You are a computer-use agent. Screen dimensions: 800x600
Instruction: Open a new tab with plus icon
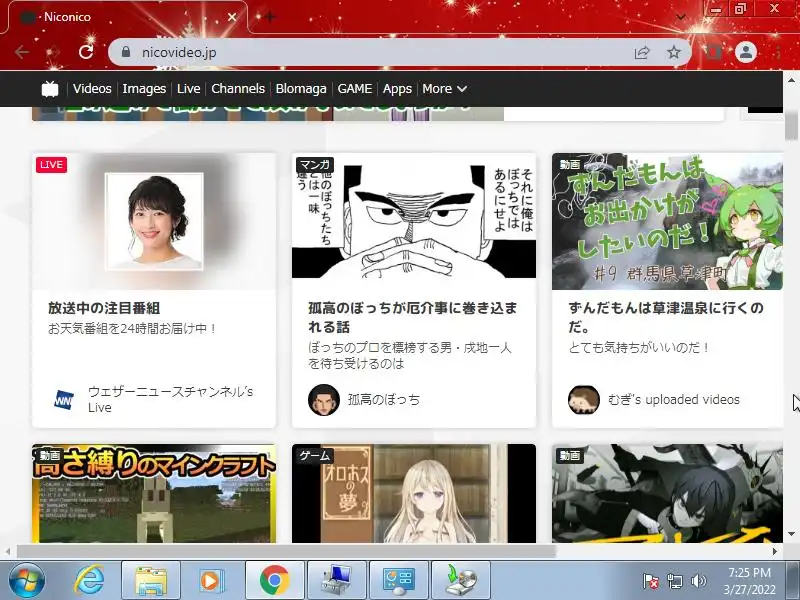click(x=270, y=17)
